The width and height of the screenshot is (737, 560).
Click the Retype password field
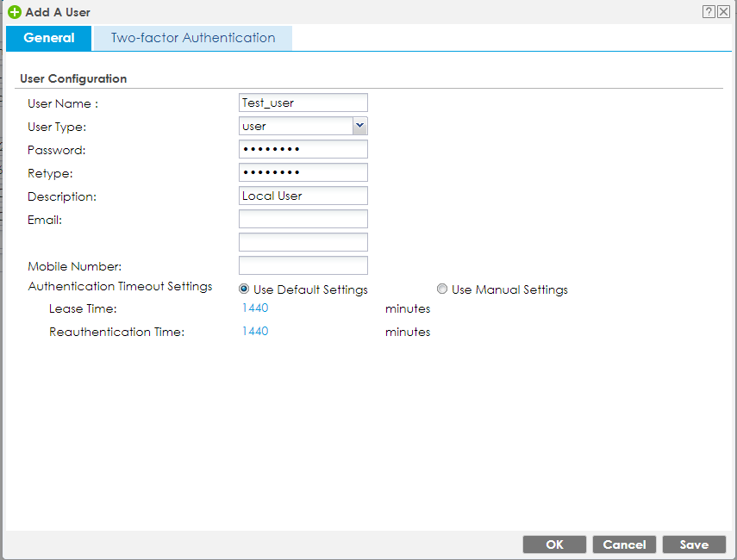303,172
